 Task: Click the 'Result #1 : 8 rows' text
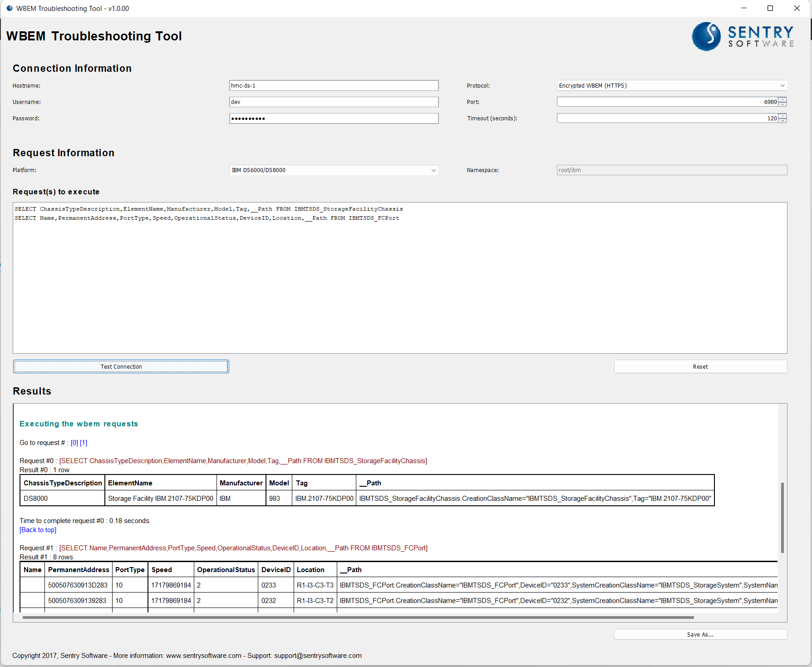46,557
